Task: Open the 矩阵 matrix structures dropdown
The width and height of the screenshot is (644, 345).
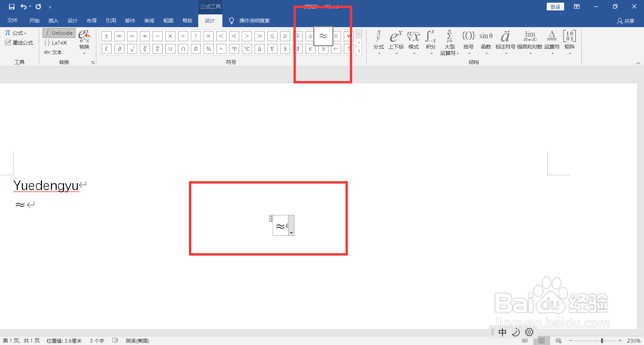Action: [x=570, y=42]
